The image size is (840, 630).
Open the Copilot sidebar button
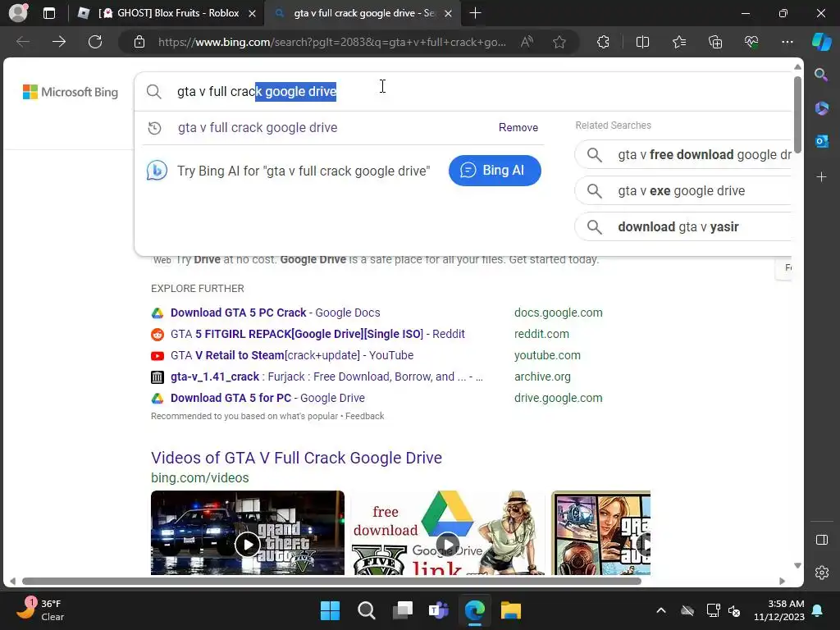[x=822, y=42]
